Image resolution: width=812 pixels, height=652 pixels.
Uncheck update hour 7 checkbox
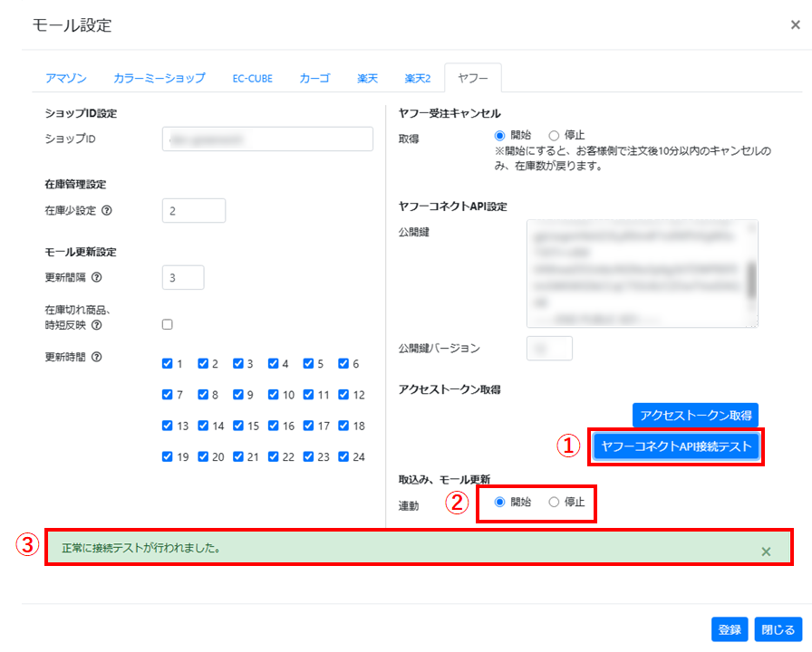(x=168, y=394)
